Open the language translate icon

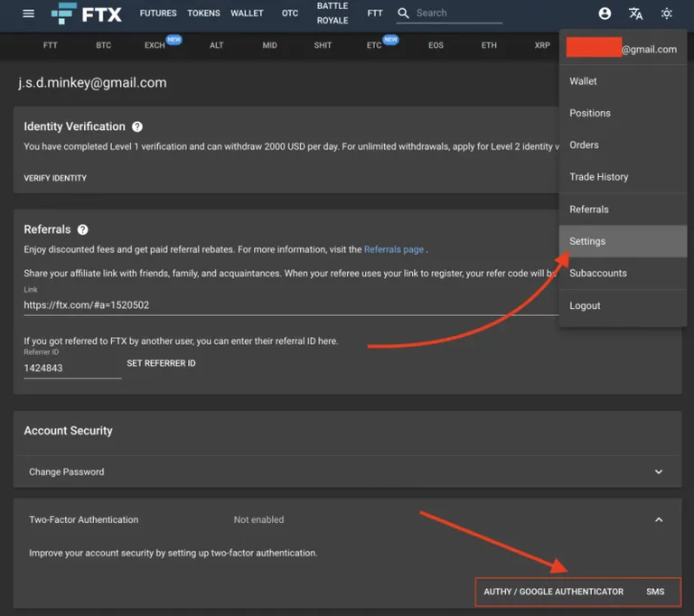[x=635, y=14]
